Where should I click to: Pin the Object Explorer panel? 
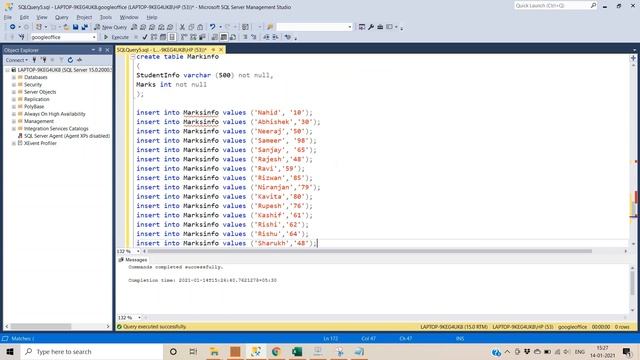point(100,50)
